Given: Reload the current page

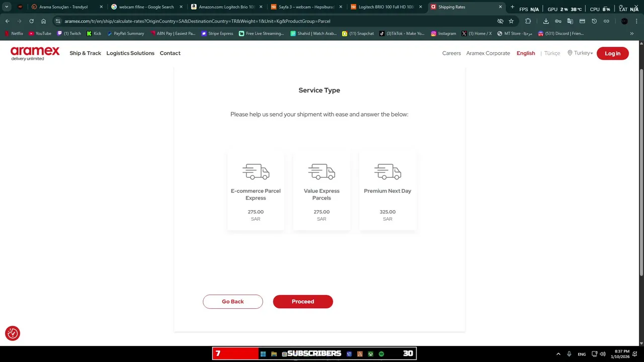Looking at the screenshot, I should click(x=31, y=21).
